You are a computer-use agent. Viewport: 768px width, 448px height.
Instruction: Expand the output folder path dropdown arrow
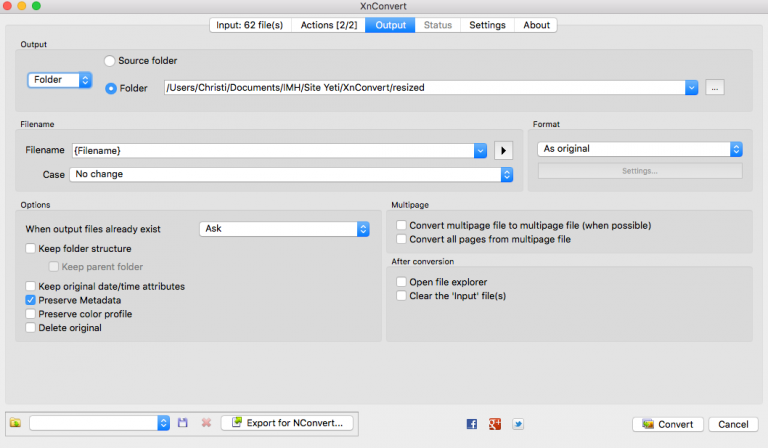point(691,88)
